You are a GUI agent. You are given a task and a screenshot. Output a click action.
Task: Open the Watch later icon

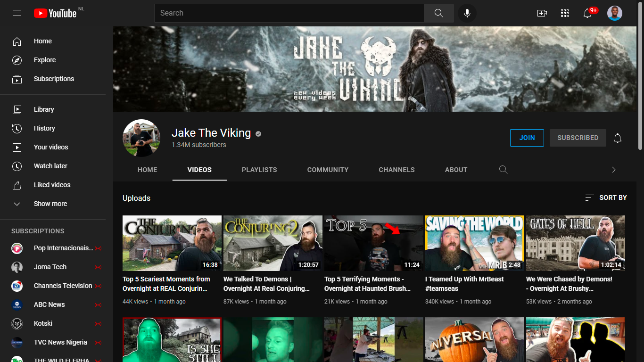17,166
